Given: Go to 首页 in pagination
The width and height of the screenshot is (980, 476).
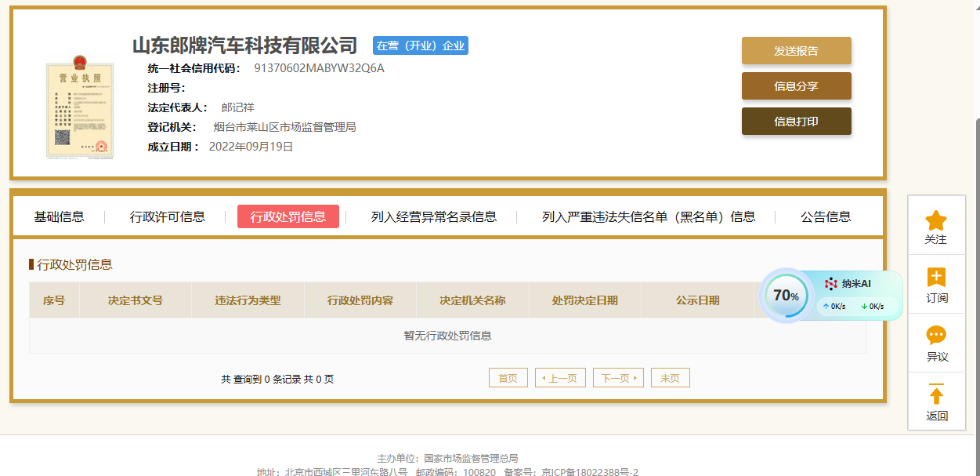Looking at the screenshot, I should pyautogui.click(x=508, y=378).
